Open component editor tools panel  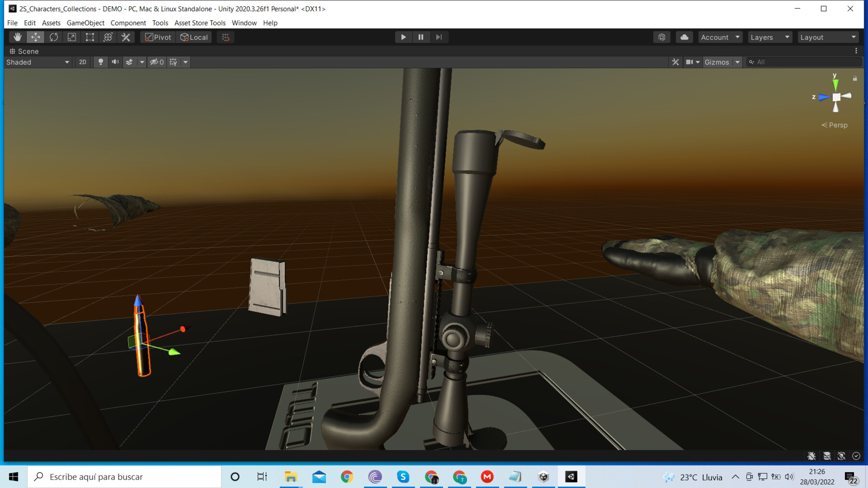675,62
